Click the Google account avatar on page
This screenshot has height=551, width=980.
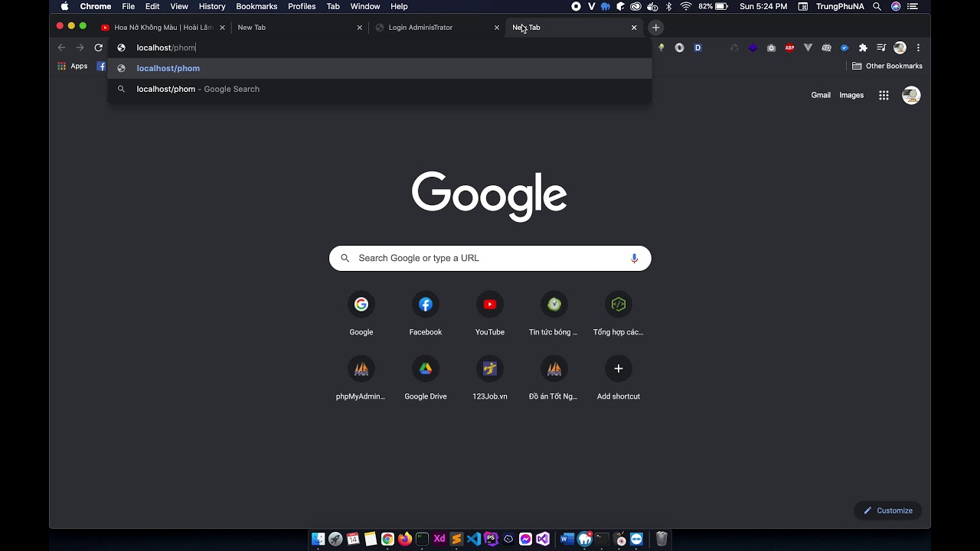coord(911,95)
